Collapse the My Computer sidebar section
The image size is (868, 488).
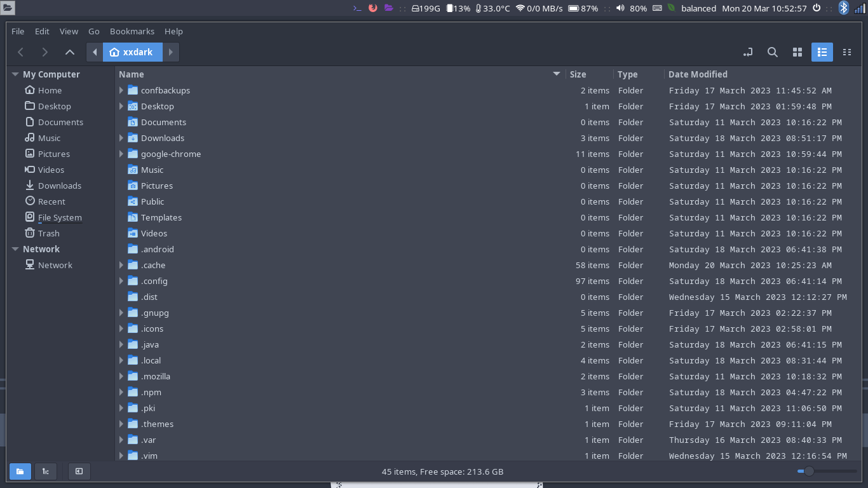point(15,74)
